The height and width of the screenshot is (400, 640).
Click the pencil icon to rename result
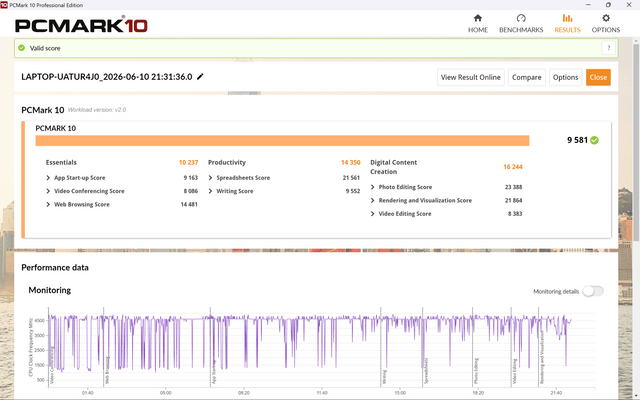click(200, 77)
